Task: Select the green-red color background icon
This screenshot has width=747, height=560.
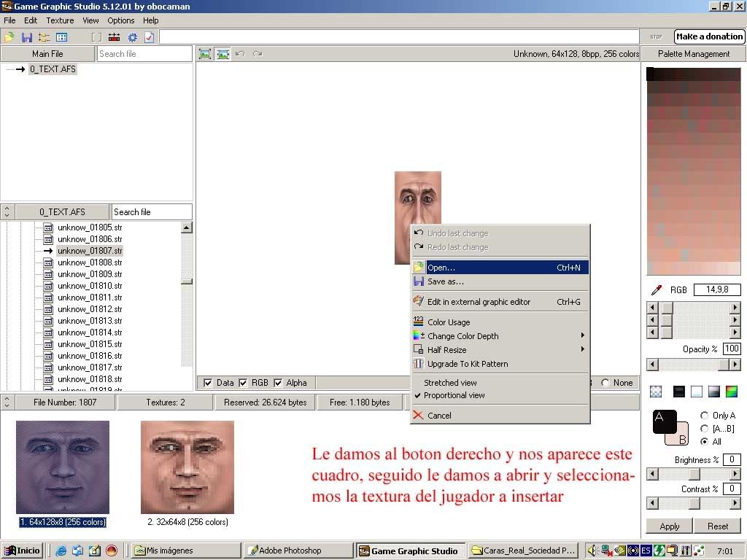Action: coord(731,392)
